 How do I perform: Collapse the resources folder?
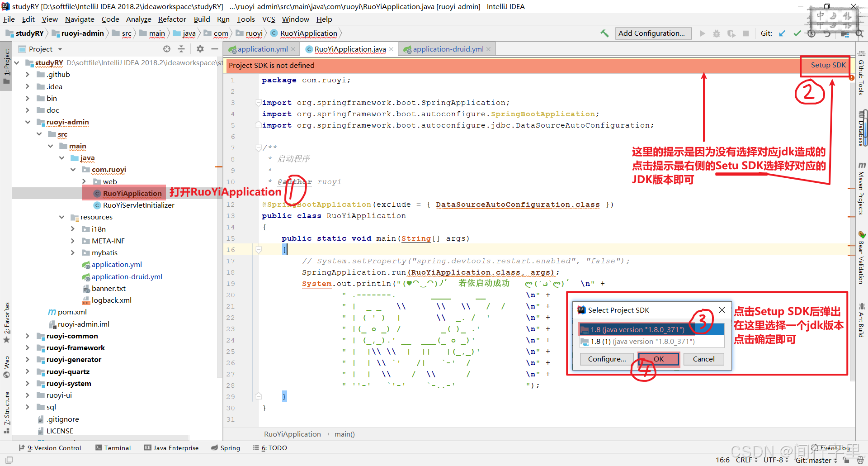(x=61, y=217)
